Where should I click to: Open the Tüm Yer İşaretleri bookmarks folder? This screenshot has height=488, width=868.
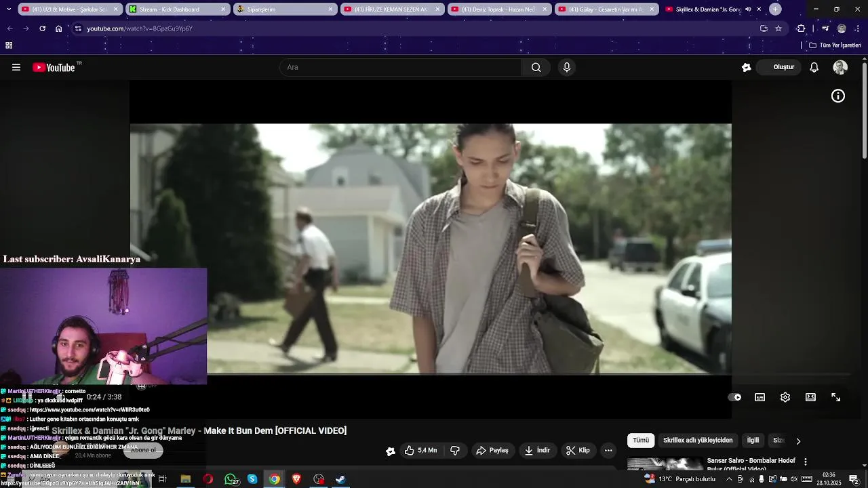click(x=835, y=45)
